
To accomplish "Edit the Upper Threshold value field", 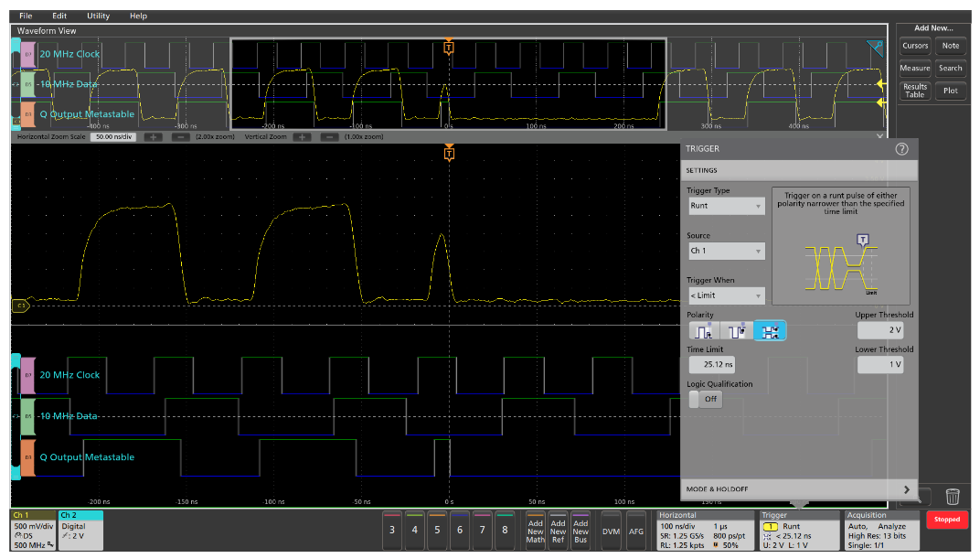I will click(879, 331).
